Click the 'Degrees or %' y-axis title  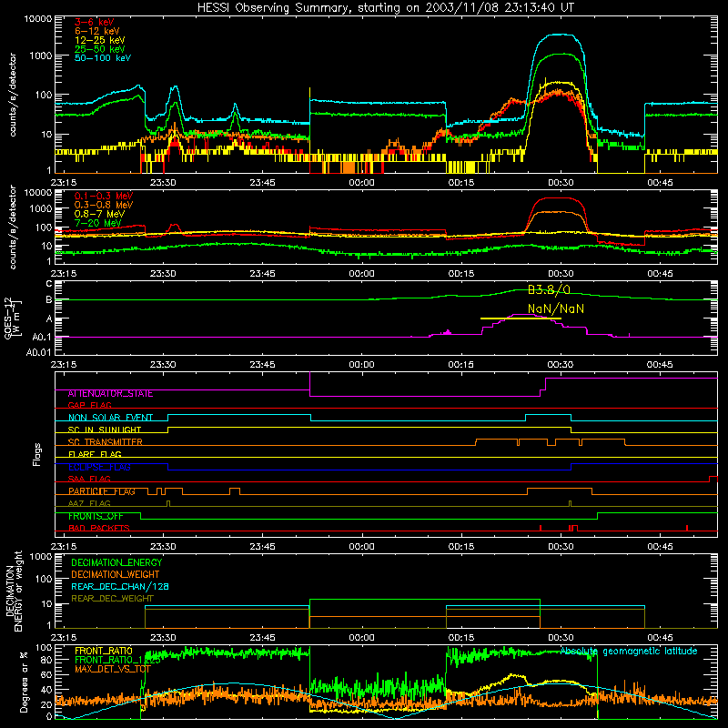coord(24,682)
